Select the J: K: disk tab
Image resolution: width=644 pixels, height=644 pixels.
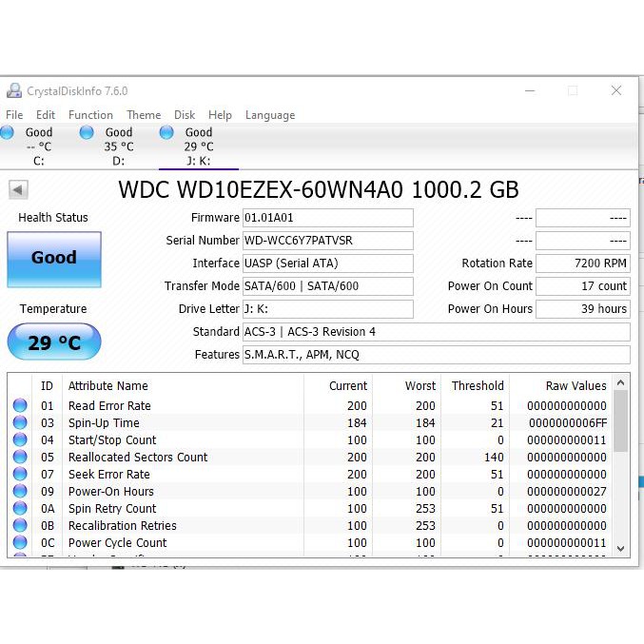tap(199, 146)
